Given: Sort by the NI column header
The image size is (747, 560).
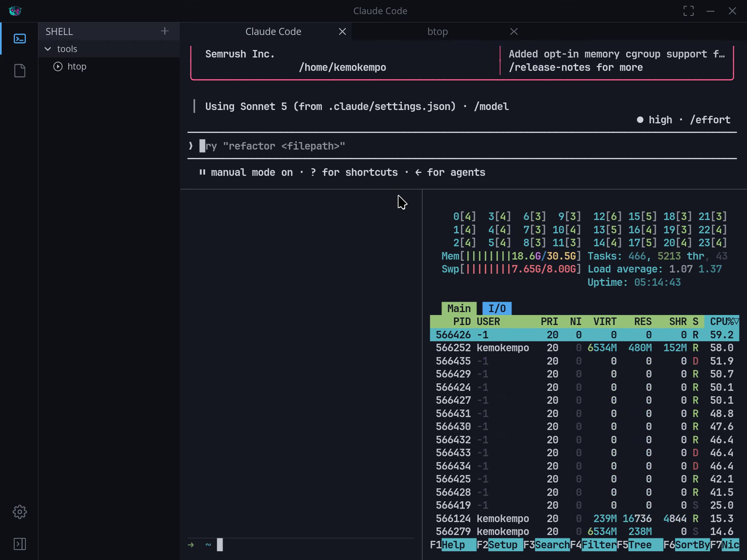Looking at the screenshot, I should tap(576, 322).
